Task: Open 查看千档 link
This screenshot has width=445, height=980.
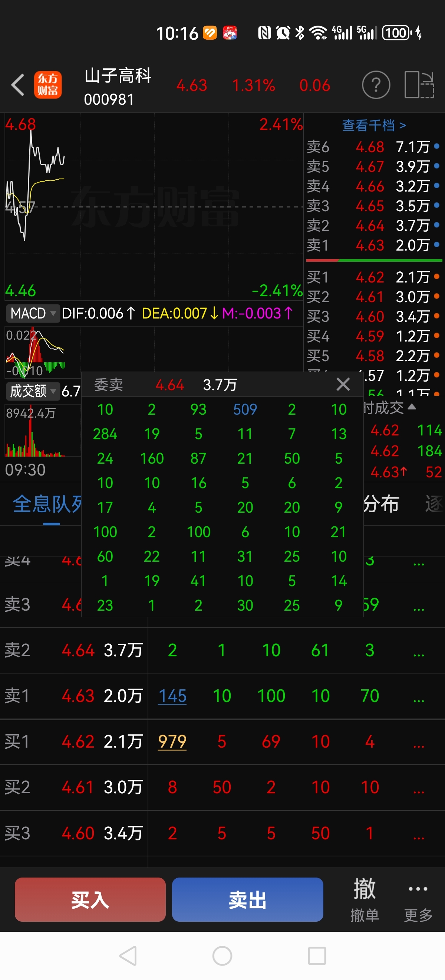Action: 374,125
